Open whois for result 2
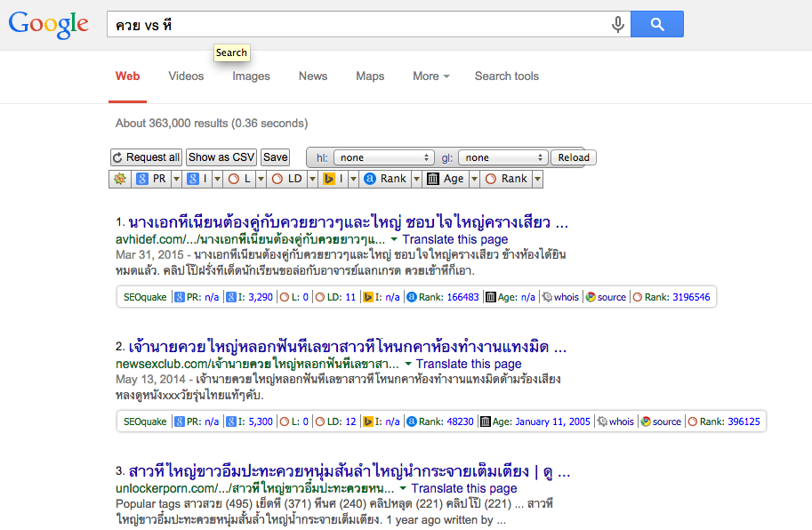 [615, 422]
